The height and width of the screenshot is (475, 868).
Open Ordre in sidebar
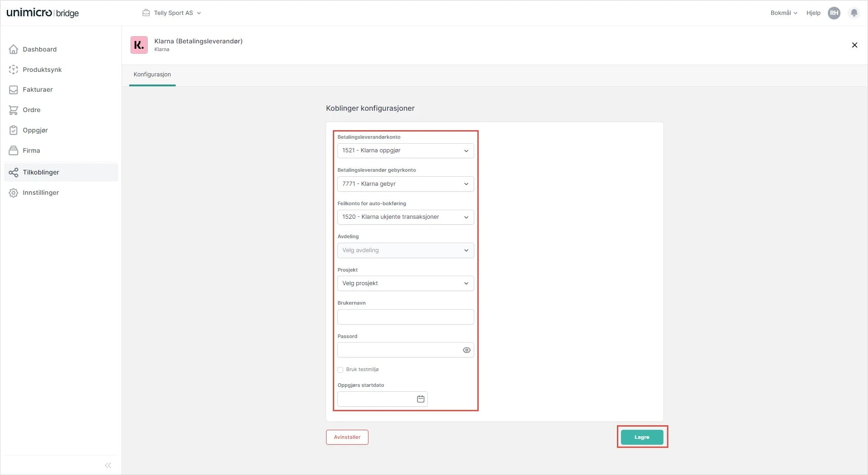tap(61, 110)
